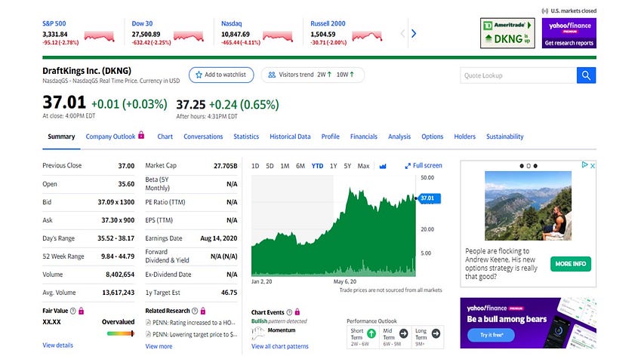Viewport: 644px width, 362px height.
Task: Click the 37.01 price marker on chart
Action: point(429,198)
